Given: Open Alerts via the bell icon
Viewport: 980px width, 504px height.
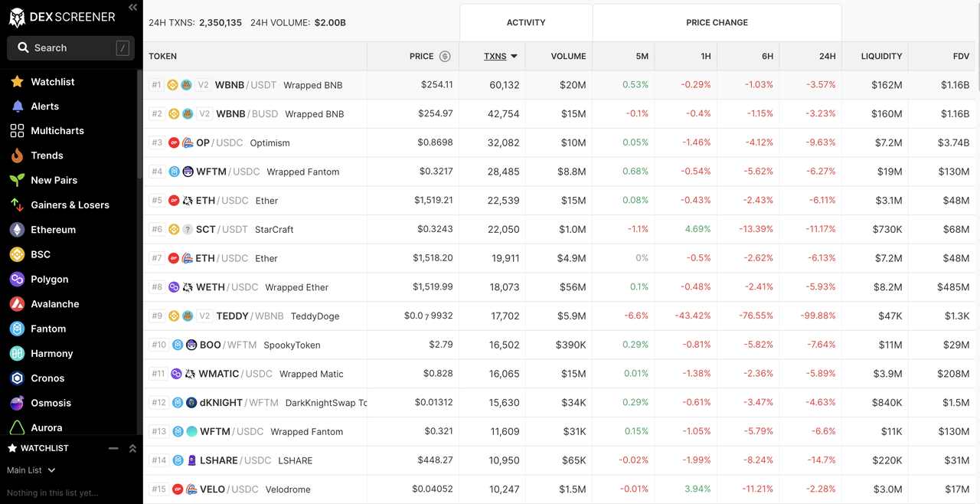Looking at the screenshot, I should tap(17, 106).
